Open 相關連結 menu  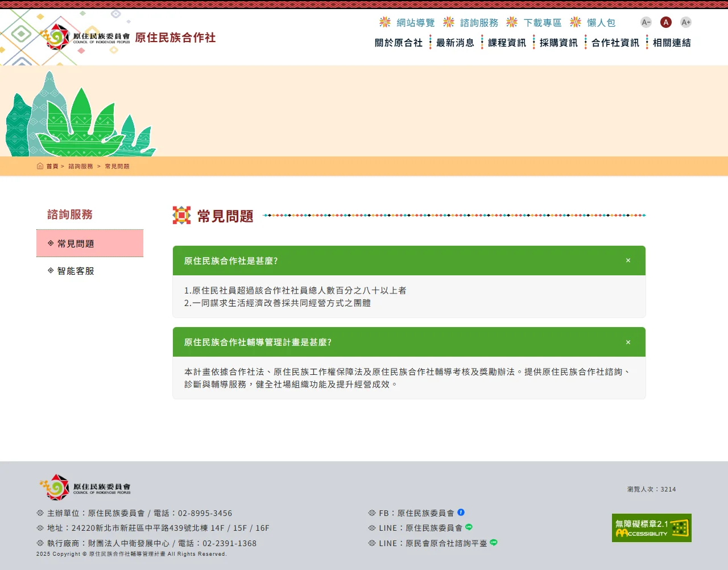tap(672, 43)
